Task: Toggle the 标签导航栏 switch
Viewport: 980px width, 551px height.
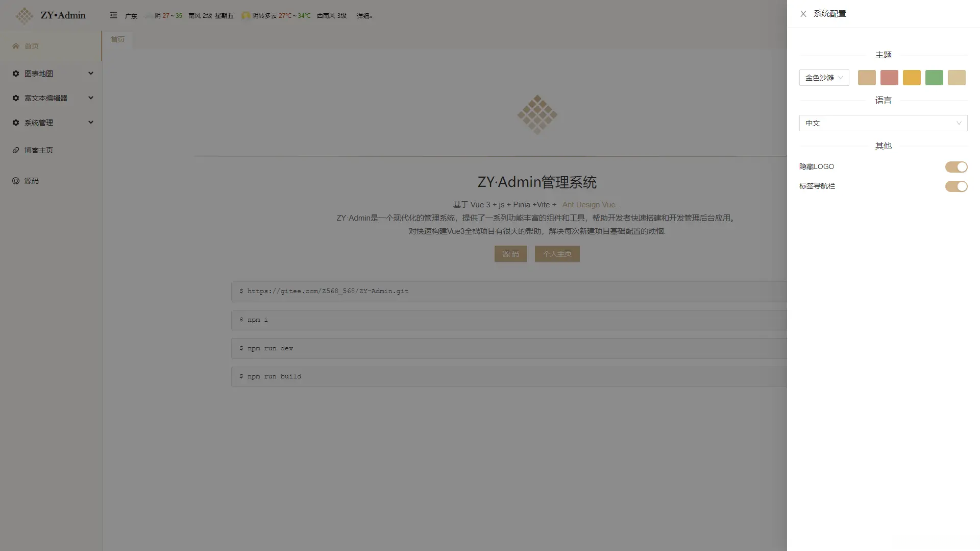Action: tap(956, 186)
